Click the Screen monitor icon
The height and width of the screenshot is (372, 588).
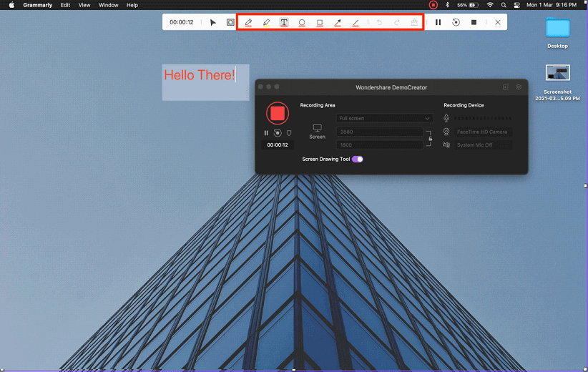[x=318, y=128]
